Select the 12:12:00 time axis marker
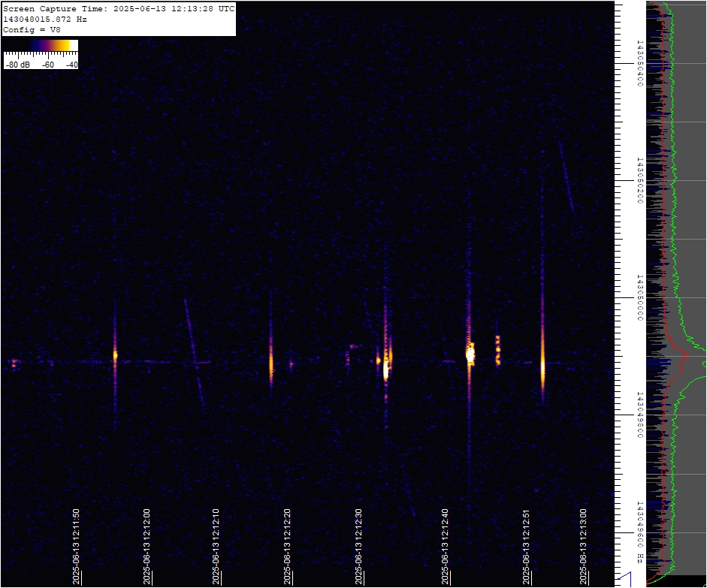This screenshot has height=588, width=707. [147, 547]
